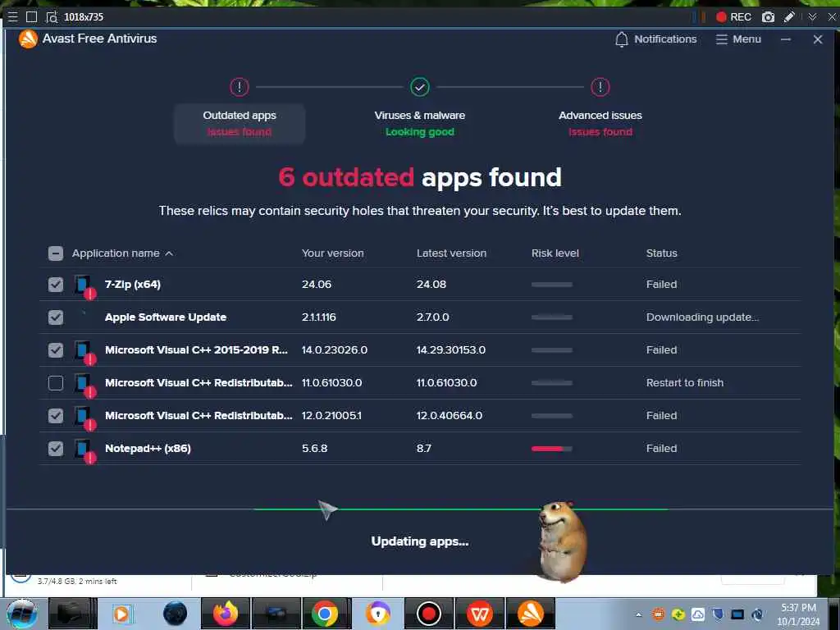Image resolution: width=840 pixels, height=630 pixels.
Task: Click the recorder region select icon
Action: [x=52, y=17]
